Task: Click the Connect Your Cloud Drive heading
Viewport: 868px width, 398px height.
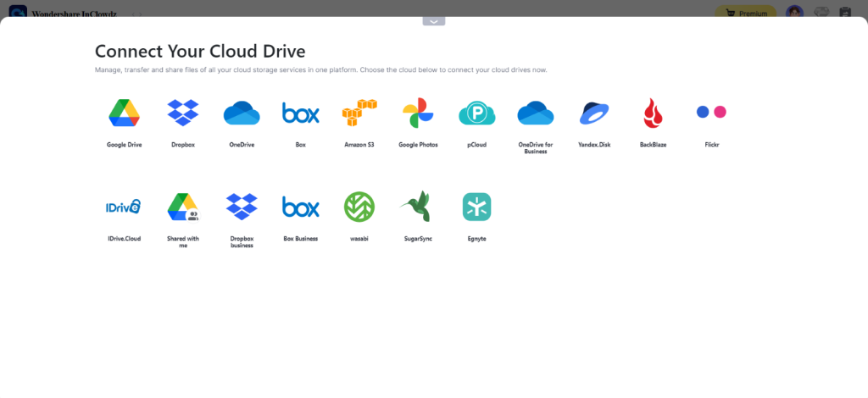Action: coord(200,51)
